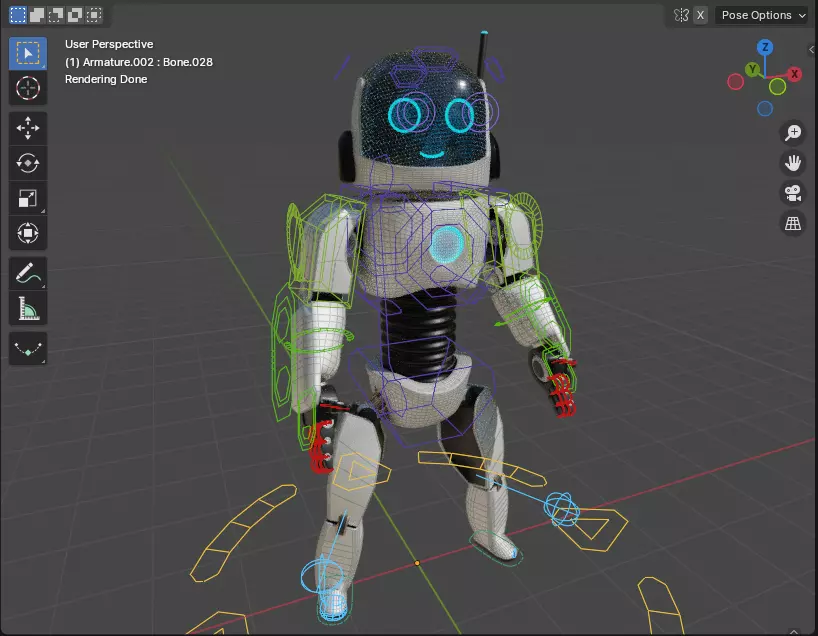818x636 pixels.
Task: Click the 'Rendering Done' status text
Action: [106, 79]
